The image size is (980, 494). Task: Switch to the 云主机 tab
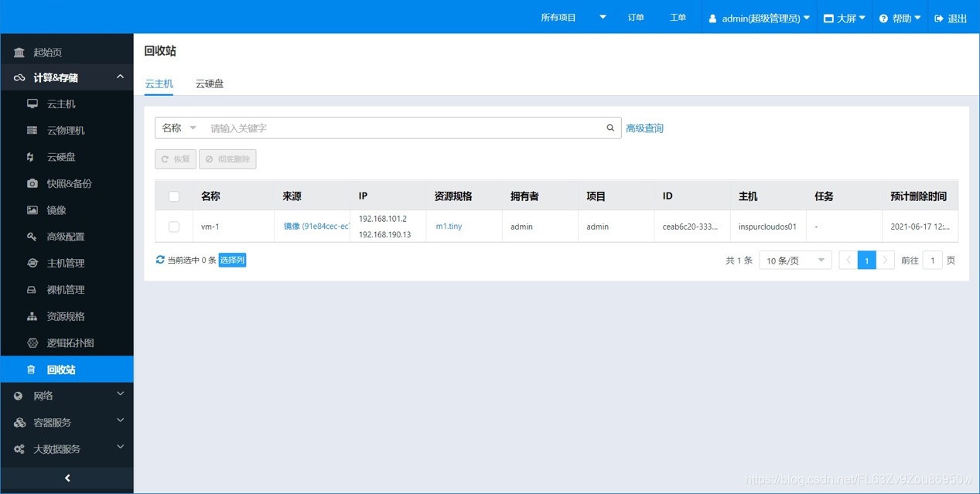click(x=159, y=83)
